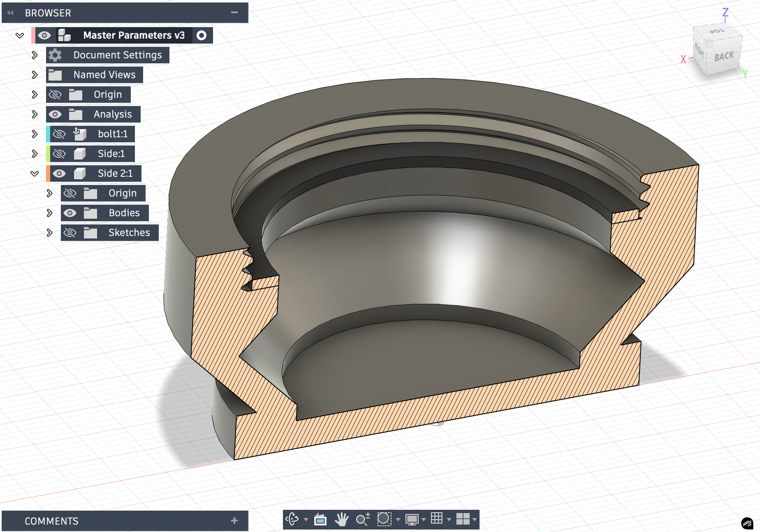760x532 pixels.
Task: Toggle visibility of the bolt1:1 component
Action: 59,134
